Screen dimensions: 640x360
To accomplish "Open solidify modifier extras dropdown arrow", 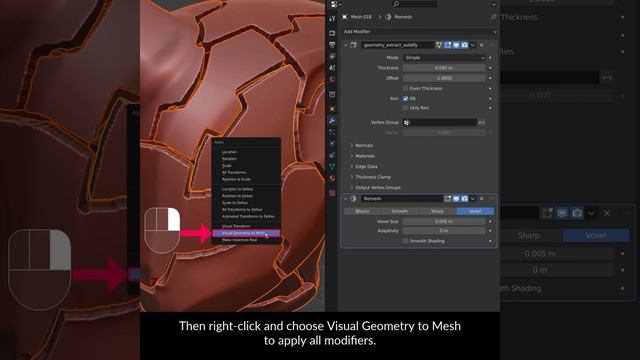I will point(473,45).
